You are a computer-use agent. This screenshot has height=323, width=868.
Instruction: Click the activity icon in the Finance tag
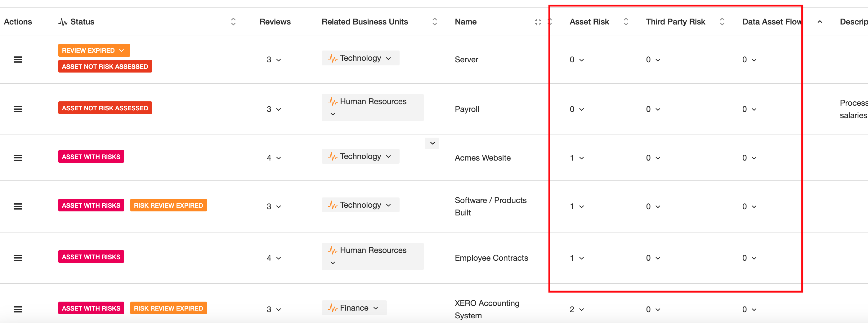333,308
